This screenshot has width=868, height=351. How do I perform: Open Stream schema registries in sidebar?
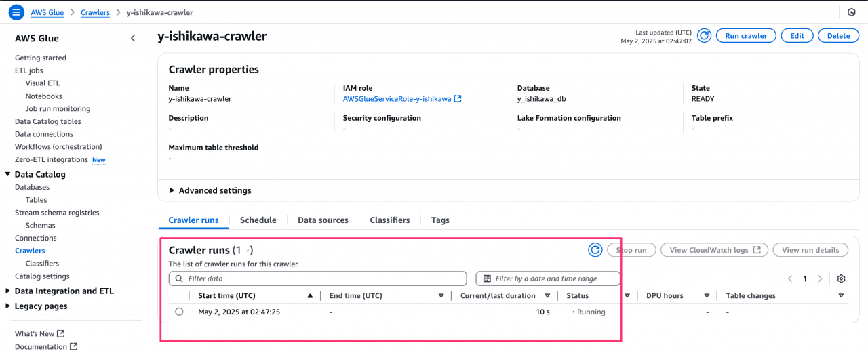57,213
